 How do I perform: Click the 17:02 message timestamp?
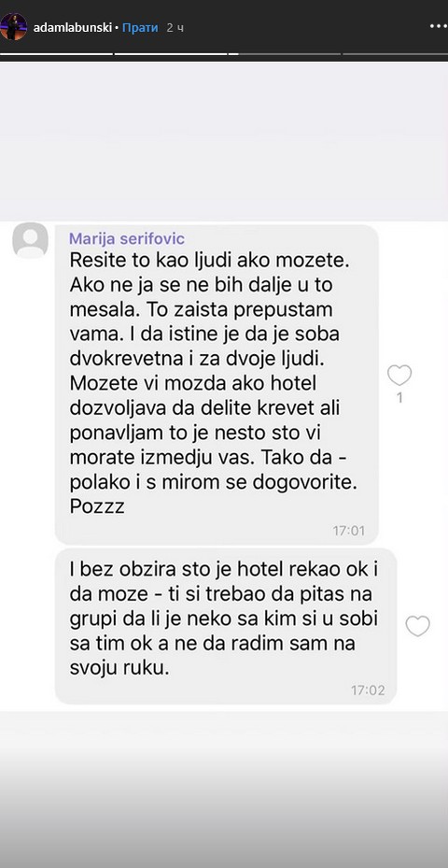coord(368,690)
